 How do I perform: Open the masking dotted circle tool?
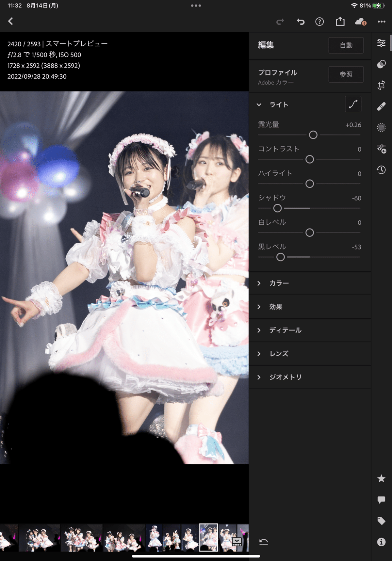[381, 127]
